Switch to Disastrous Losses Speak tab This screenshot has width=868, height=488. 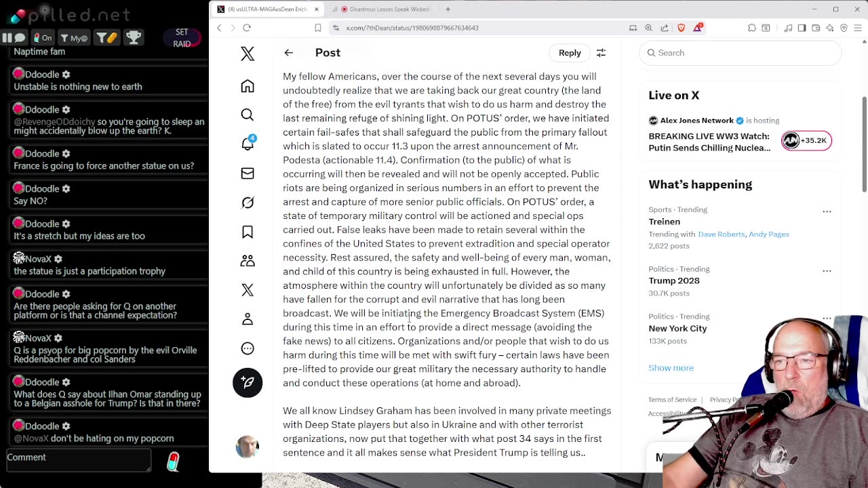coord(385,9)
